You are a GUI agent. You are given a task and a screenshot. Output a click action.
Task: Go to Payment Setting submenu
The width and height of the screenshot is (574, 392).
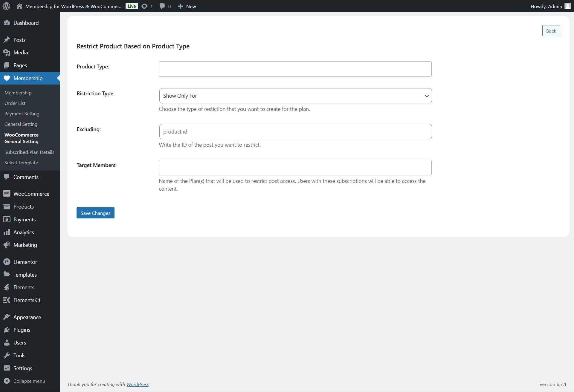22,114
